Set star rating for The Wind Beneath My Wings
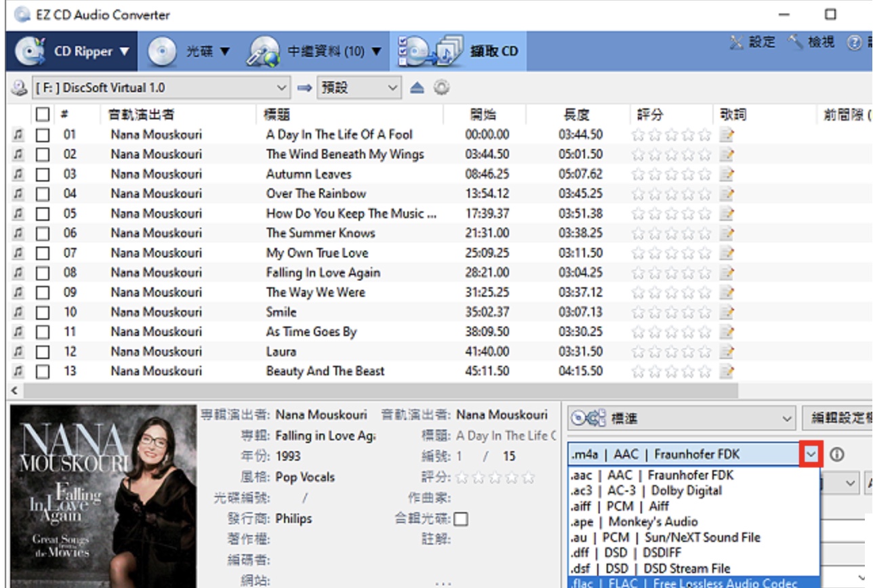 tap(672, 154)
